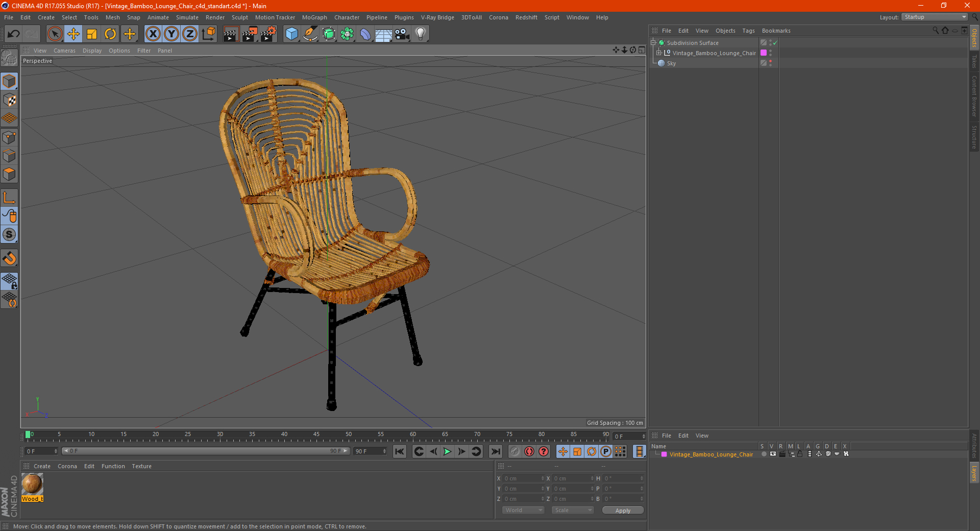Add a Cube primitive object
This screenshot has width=980, height=531.
coord(291,34)
